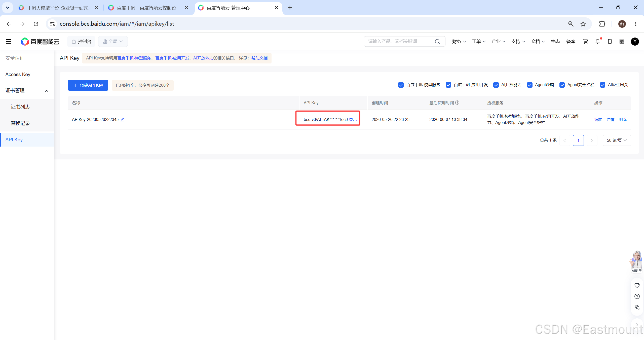Click the 百度千帆-模型服务 link in banner
Image resolution: width=644 pixels, height=340 pixels.
pyautogui.click(x=134, y=58)
